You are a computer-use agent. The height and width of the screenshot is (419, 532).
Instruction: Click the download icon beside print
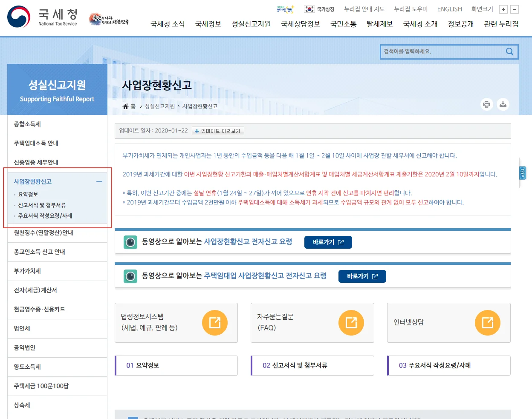click(503, 104)
